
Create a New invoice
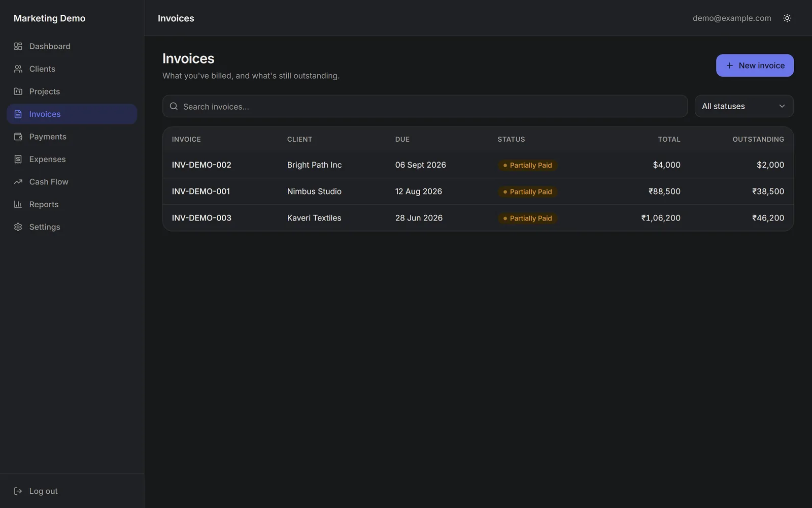755,66
